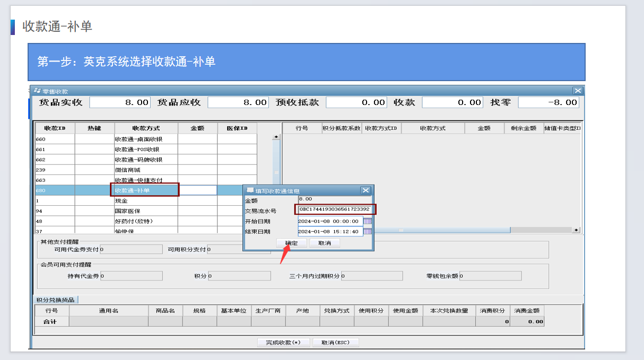Click the 商品名 column header
Screen dimensions: 644x360
tap(166, 311)
